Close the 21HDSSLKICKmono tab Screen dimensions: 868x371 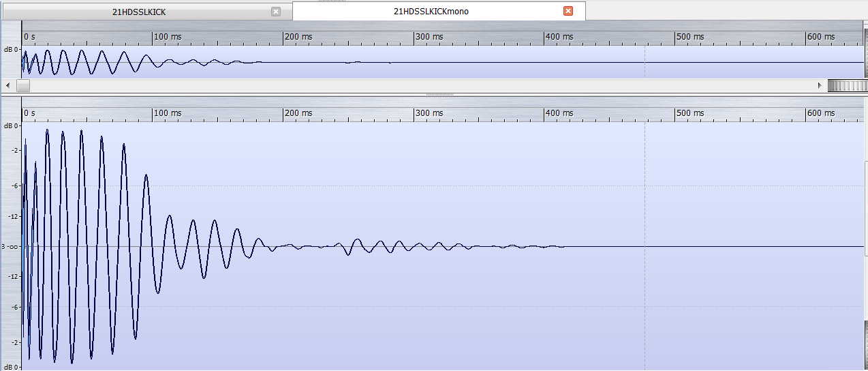click(568, 12)
